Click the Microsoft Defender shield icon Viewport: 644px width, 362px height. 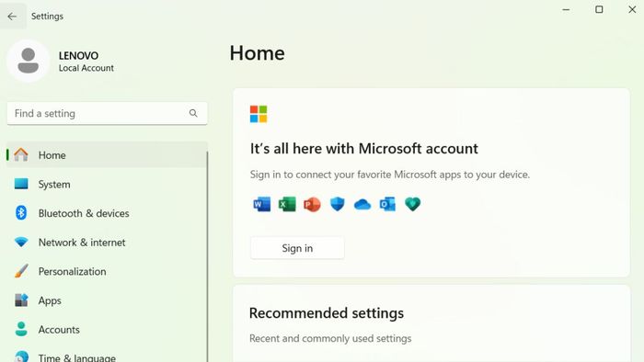coord(338,204)
